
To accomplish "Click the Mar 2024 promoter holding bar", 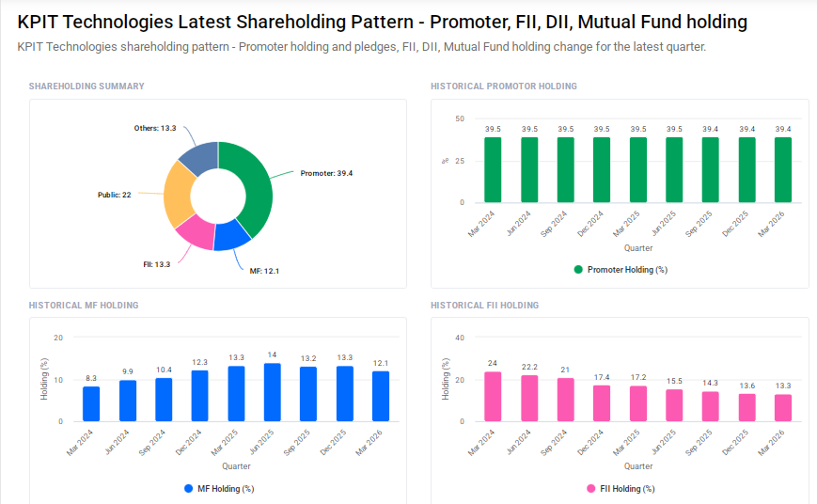I will 493,170.
